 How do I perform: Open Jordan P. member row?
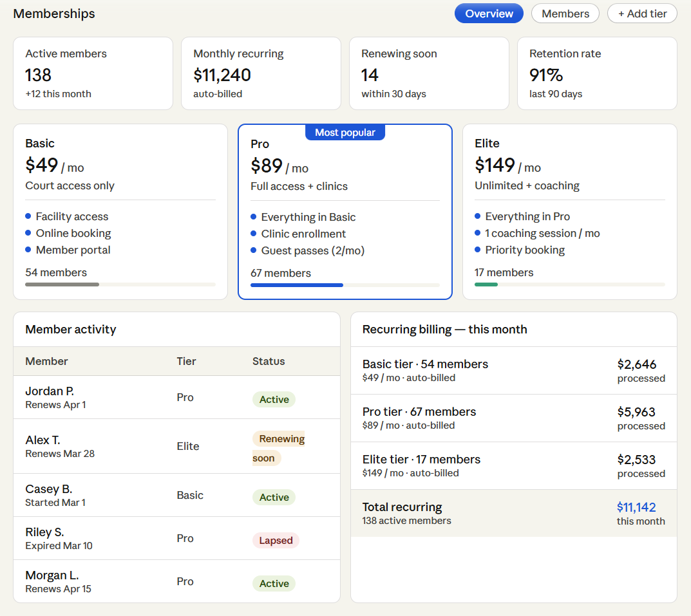tap(176, 397)
